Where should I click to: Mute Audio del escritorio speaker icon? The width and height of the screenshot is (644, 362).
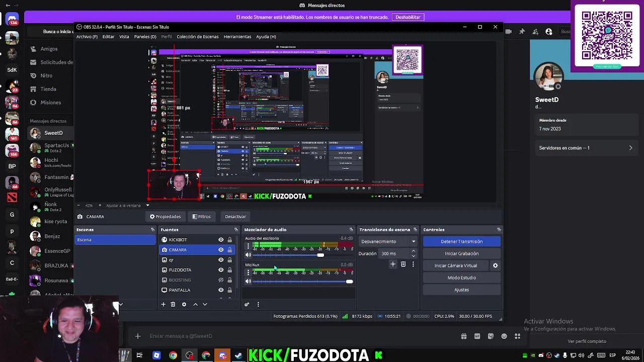click(x=248, y=255)
